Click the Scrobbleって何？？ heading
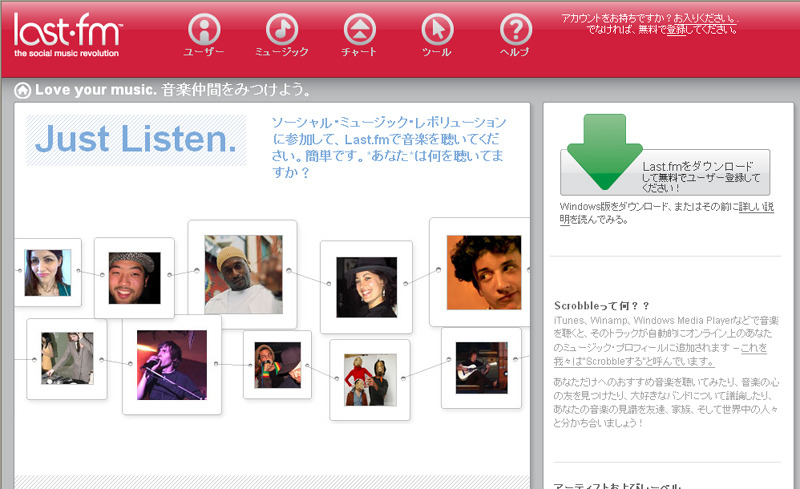 pyautogui.click(x=602, y=306)
